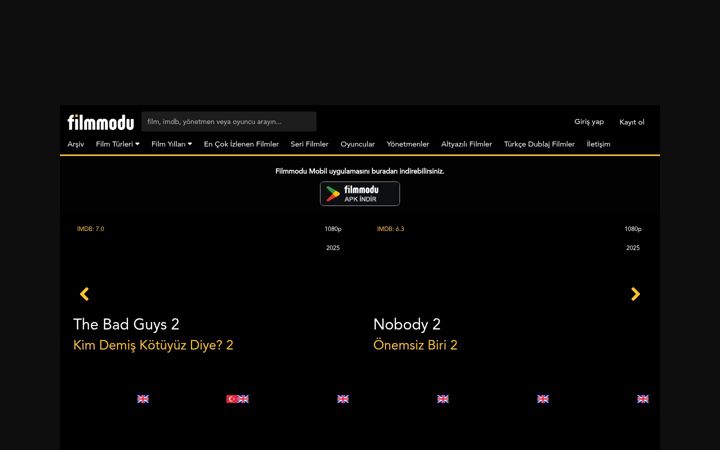Screen dimensions: 720x450
Task: Click Kim Demiş Kötüyüz Diye? 2
Action: pos(153,345)
